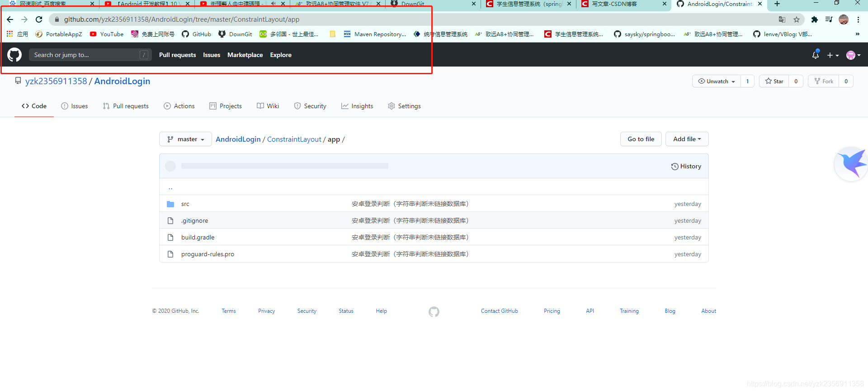Switch to the Settings tab
Screen dimensions: 868x392
pyautogui.click(x=404, y=106)
